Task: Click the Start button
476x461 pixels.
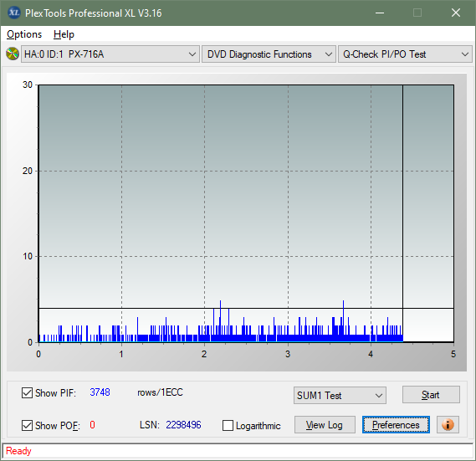Action: pyautogui.click(x=431, y=395)
